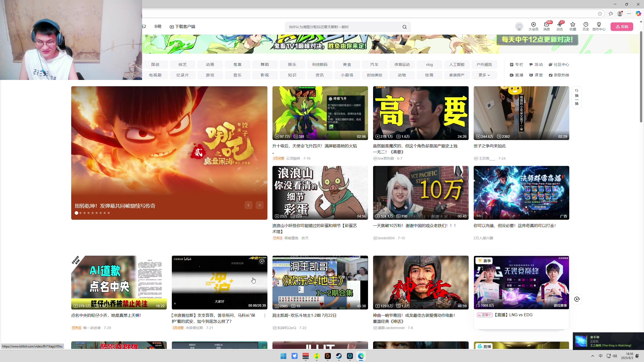644x362 pixels.
Task: Open browser favorites list icon
Action: click(x=611, y=14)
